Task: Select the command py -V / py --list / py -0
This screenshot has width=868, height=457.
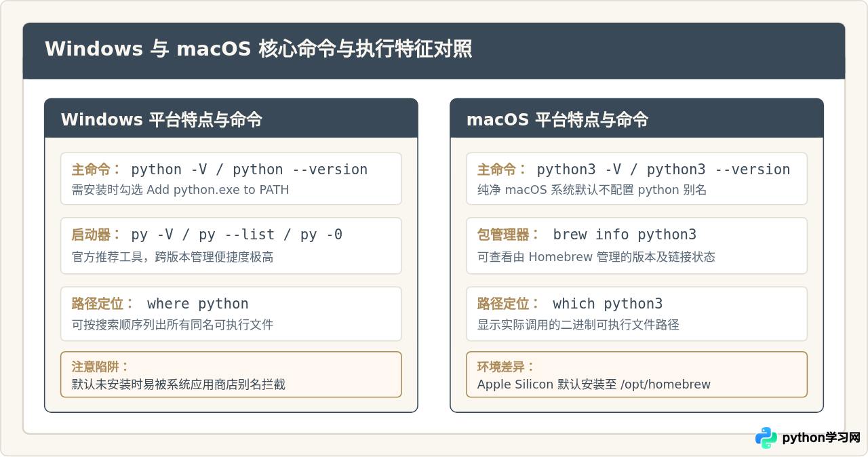Action: [x=237, y=235]
